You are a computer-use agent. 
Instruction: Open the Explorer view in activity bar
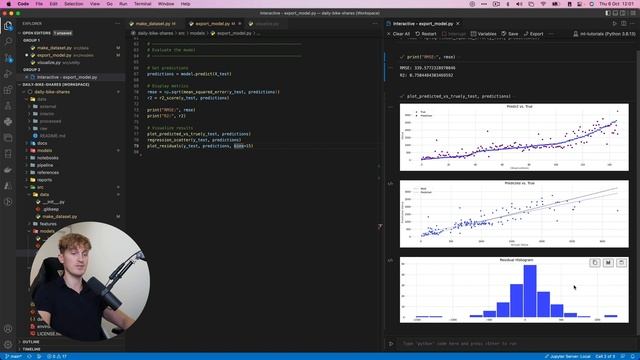coord(8,26)
